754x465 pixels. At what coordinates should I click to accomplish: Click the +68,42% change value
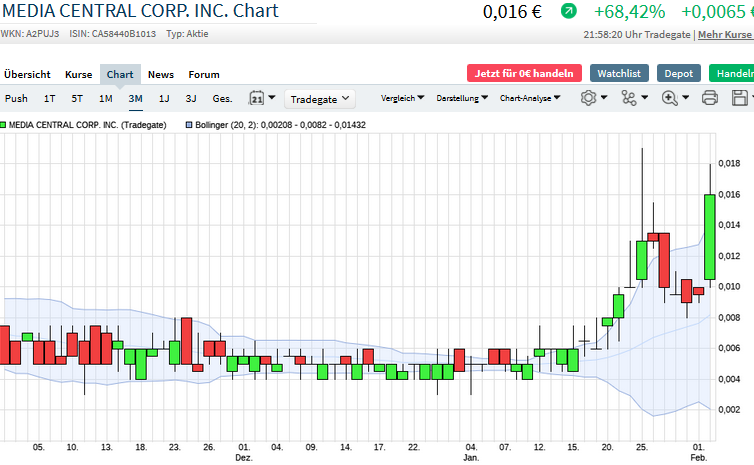629,12
